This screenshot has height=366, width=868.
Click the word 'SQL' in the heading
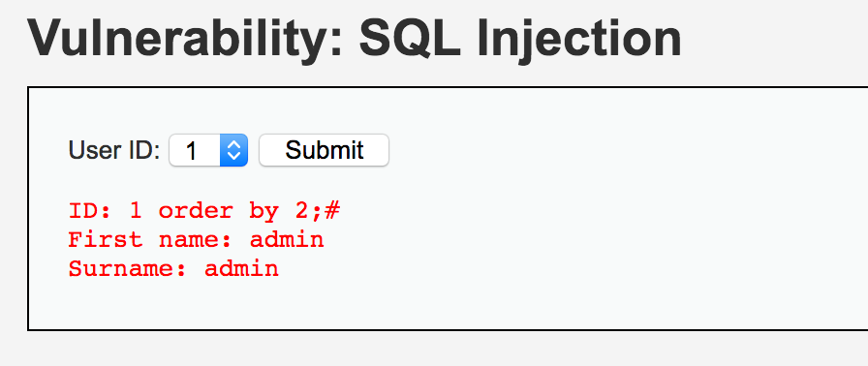coord(410,38)
